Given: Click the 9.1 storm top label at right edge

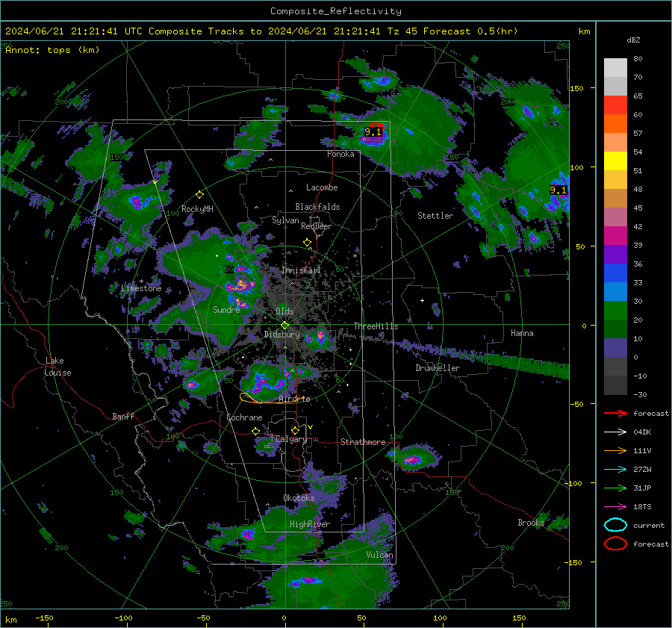Looking at the screenshot, I should (x=558, y=190).
